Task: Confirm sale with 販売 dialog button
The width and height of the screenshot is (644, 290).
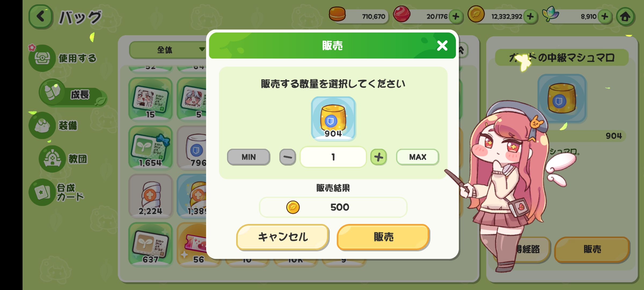Action: 383,237
